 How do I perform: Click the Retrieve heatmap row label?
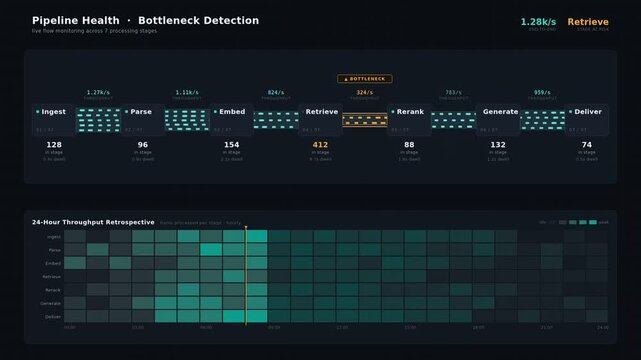tap(52, 277)
